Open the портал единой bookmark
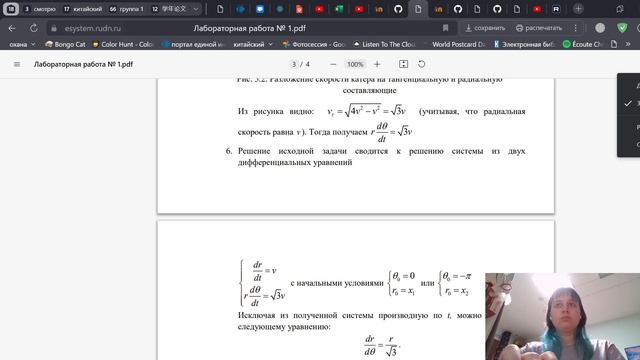Screen dimensions: 640x360 [193, 44]
